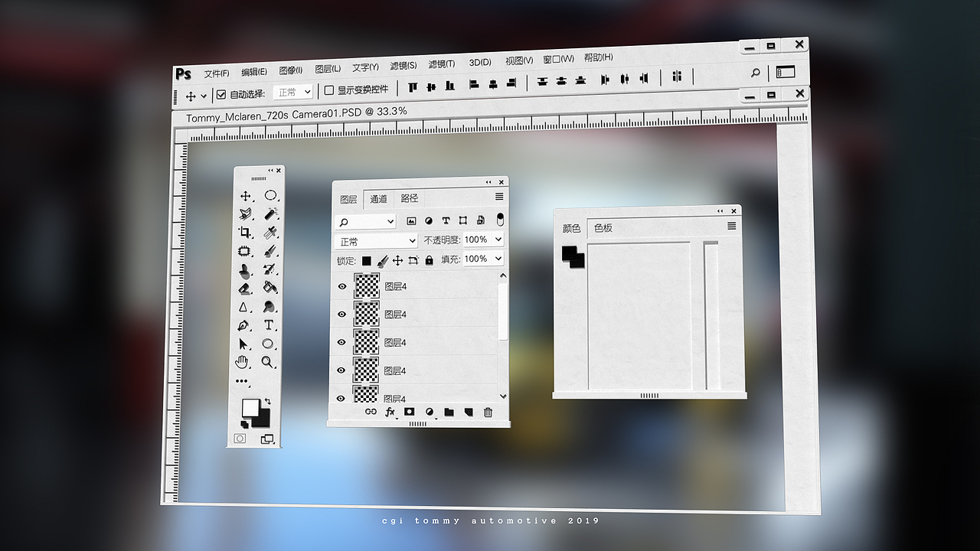Select the Zoom tool in the toolbox
Image resolution: width=980 pixels, height=551 pixels.
pos(268,362)
